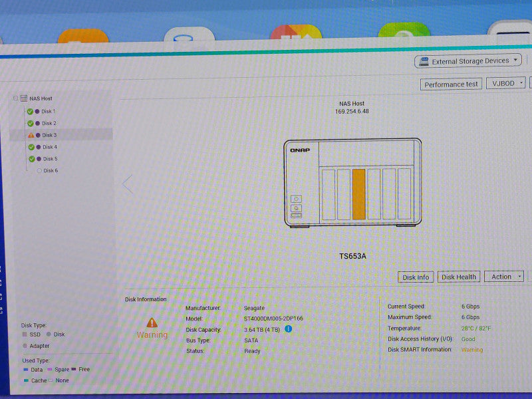Click the Disk legend dot

49,334
